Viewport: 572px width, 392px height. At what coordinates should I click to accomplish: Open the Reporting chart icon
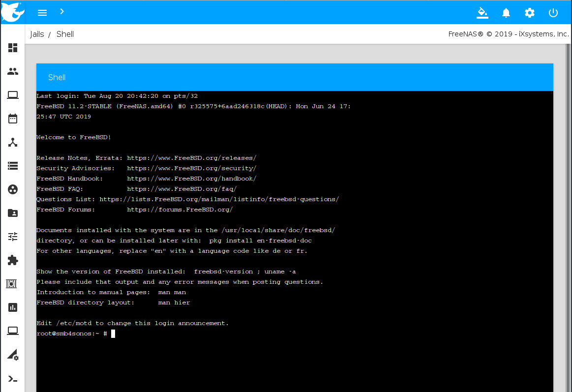click(13, 307)
